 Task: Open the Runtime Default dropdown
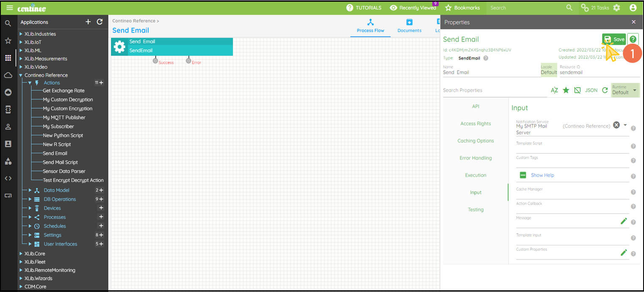pyautogui.click(x=625, y=90)
